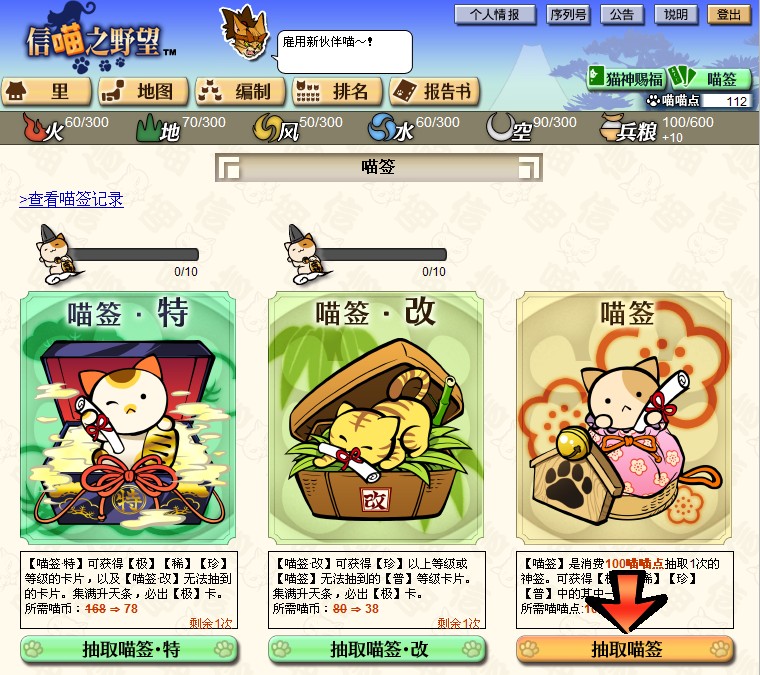Image resolution: width=760 pixels, height=675 pixels.
Task: Open the 排名 ranking menu
Action: 337,91
